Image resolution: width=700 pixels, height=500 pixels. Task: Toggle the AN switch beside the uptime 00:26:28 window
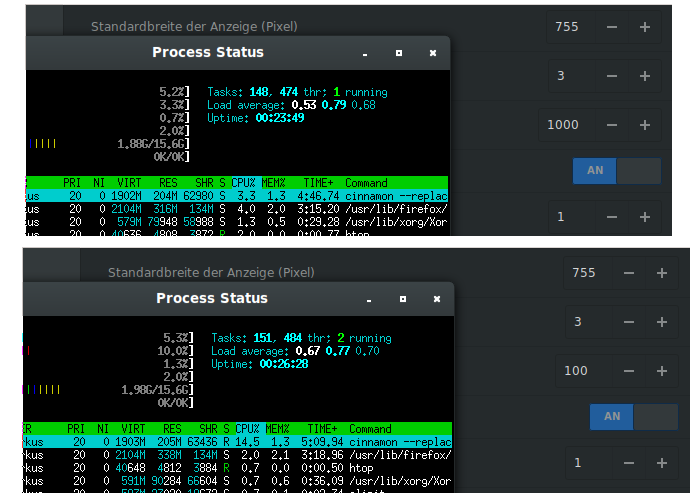(x=633, y=417)
